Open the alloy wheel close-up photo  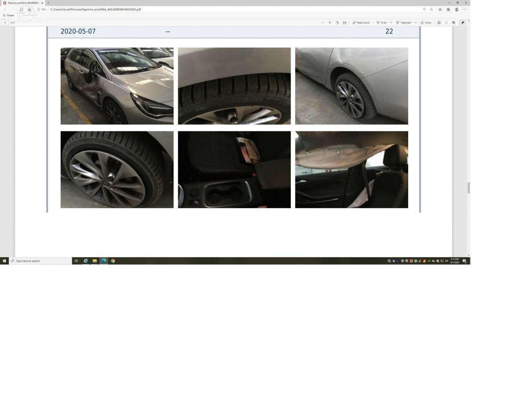(117, 170)
